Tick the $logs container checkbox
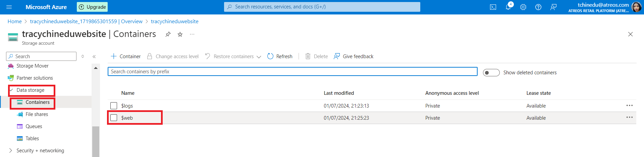The image size is (644, 157). point(114,106)
